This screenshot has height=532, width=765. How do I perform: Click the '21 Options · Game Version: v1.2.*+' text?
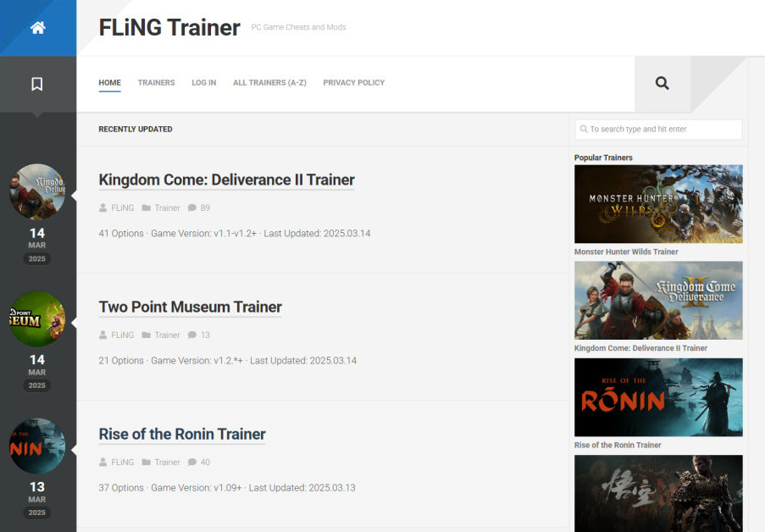(171, 361)
